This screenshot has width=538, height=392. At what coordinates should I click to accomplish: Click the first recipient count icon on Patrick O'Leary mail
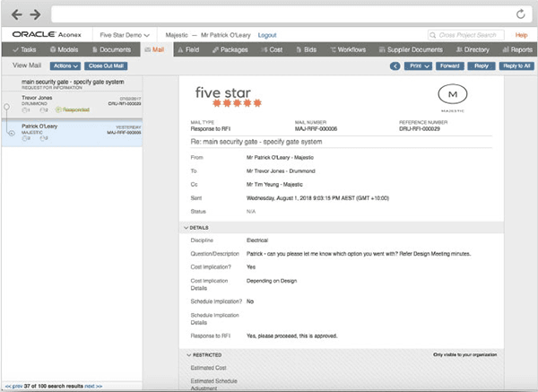(26, 138)
